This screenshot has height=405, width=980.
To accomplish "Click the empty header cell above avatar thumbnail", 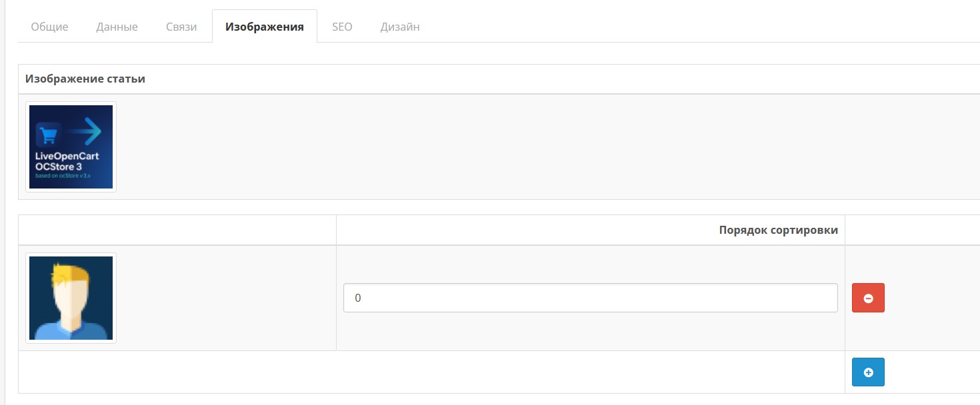I will 177,230.
